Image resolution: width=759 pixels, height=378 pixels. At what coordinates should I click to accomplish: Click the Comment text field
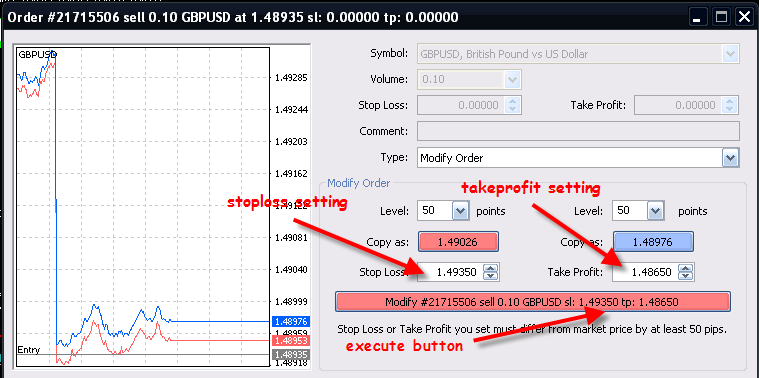pyautogui.click(x=578, y=131)
